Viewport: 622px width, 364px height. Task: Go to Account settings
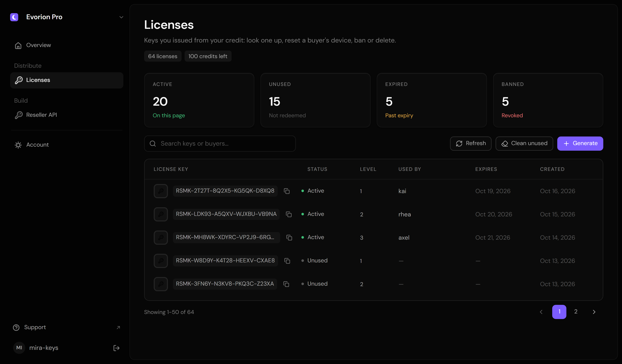click(x=67, y=145)
